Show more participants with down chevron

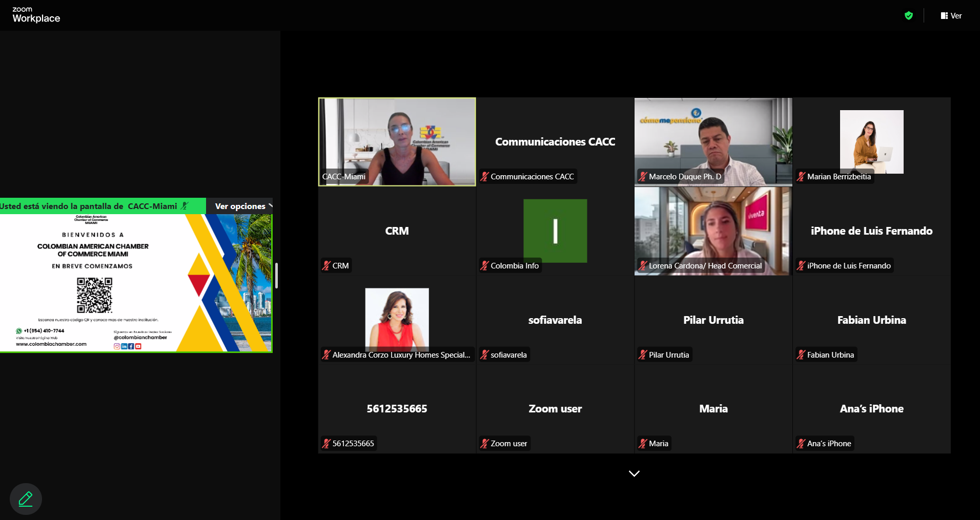(634, 473)
